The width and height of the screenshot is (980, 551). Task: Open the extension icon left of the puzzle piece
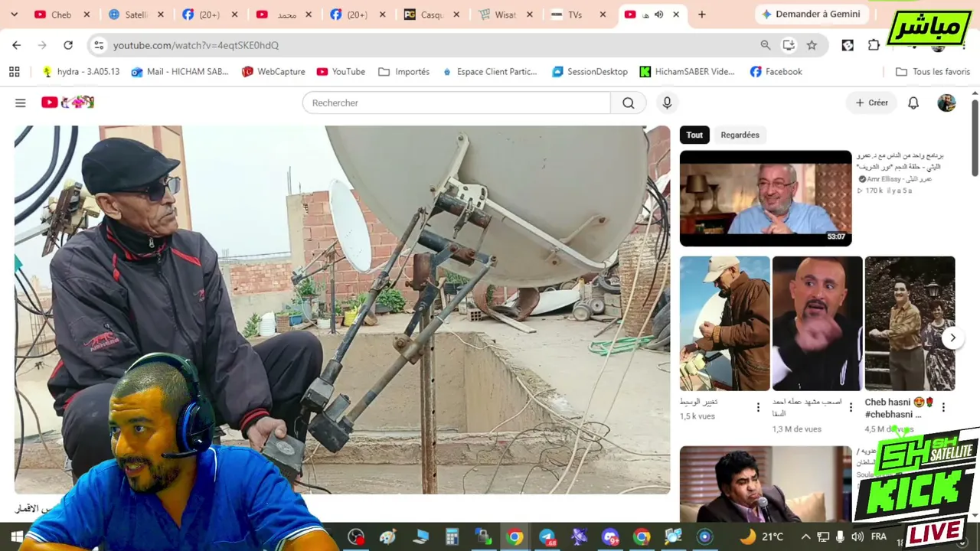pyautogui.click(x=848, y=45)
